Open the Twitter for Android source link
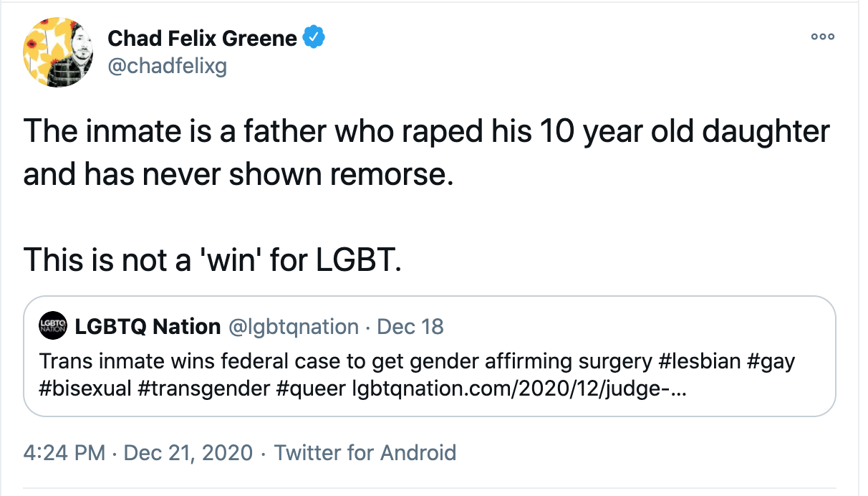Viewport: 868px width, 496px height. tap(365, 453)
